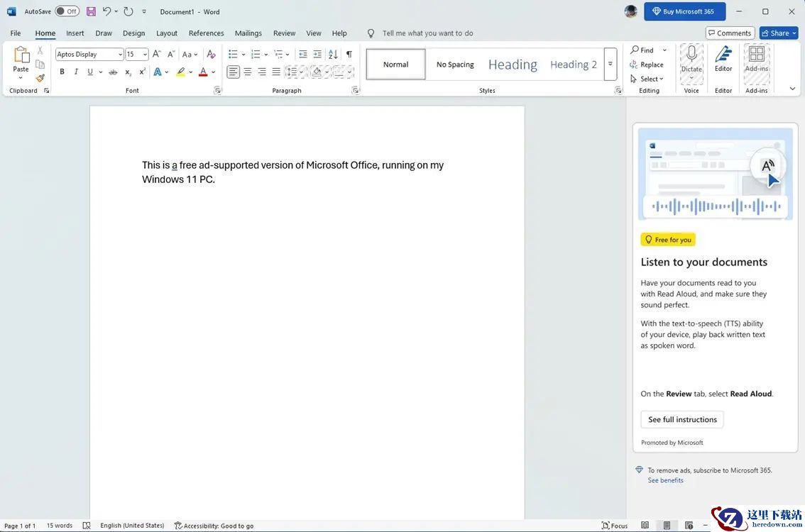Switch to the Insert tab
Viewport: 805px width, 532px height.
[x=75, y=33]
